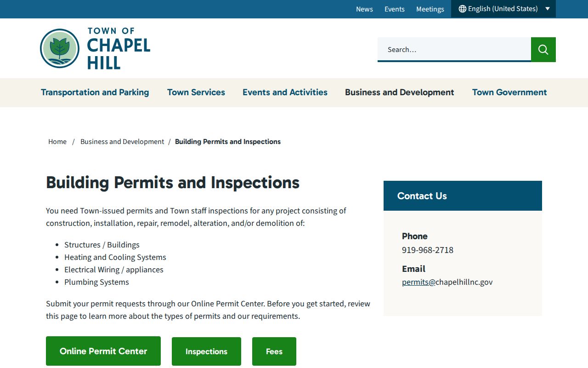Open the Transportation and Parking menu

95,92
